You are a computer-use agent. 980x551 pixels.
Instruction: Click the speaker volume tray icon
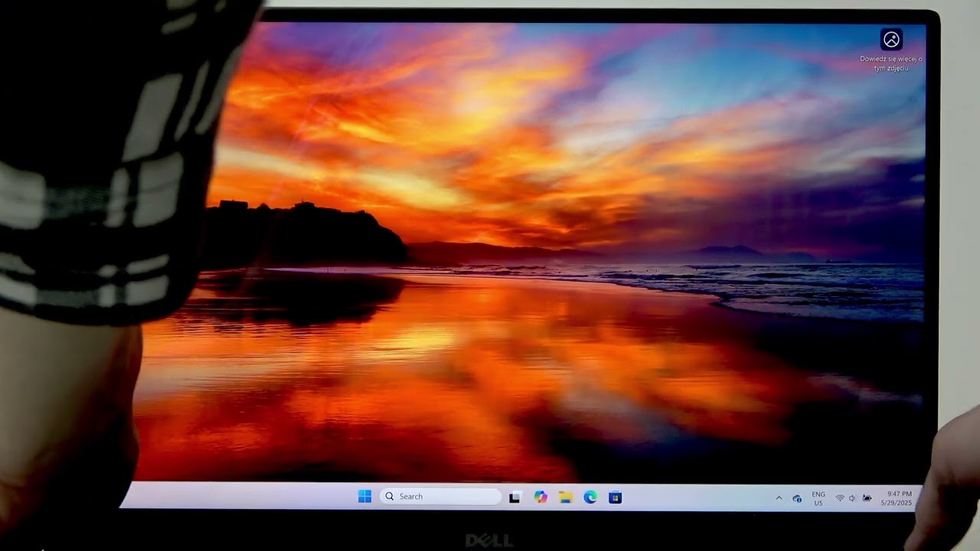(853, 499)
